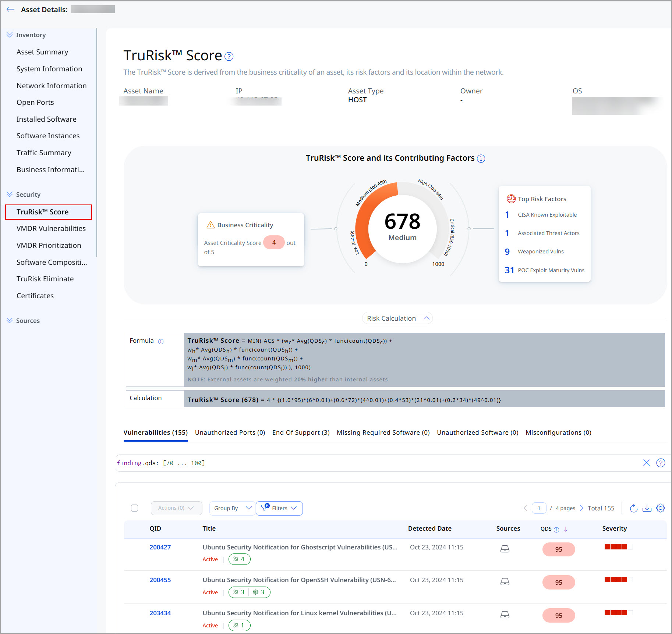Open the Filters dropdown
672x634 pixels.
279,508
